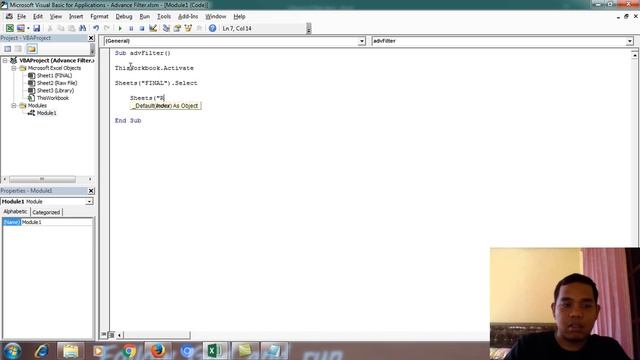
Task: Click the Cut scissors icon
Action: [x=50, y=28]
